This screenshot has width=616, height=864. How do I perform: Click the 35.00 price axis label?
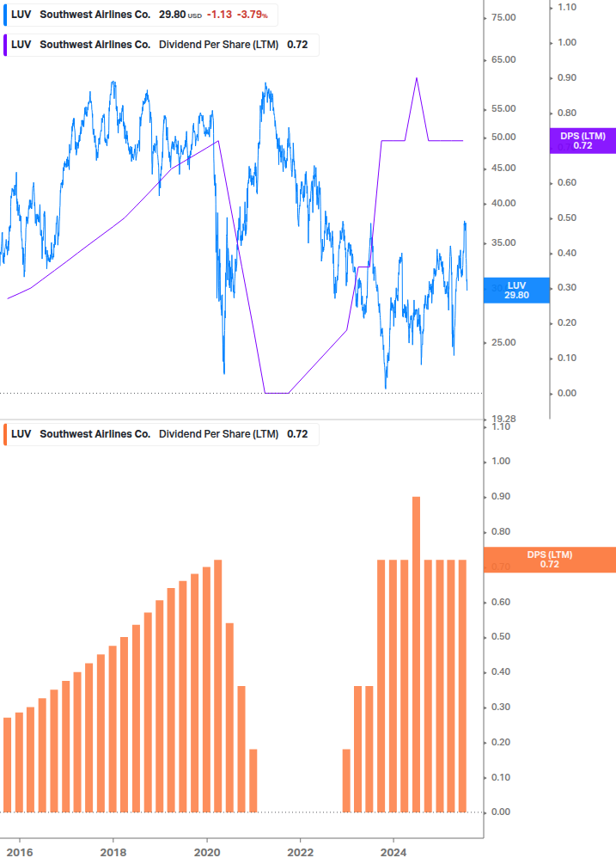coord(503,243)
